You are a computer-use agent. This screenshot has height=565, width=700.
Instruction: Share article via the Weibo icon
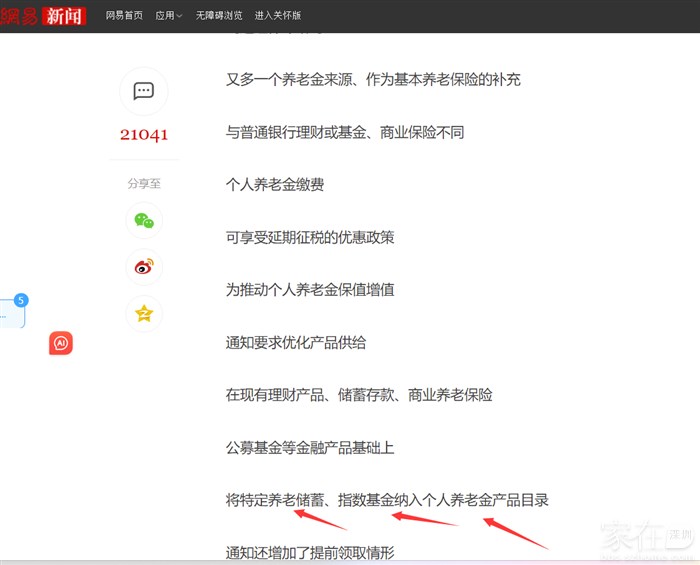pyautogui.click(x=143, y=267)
